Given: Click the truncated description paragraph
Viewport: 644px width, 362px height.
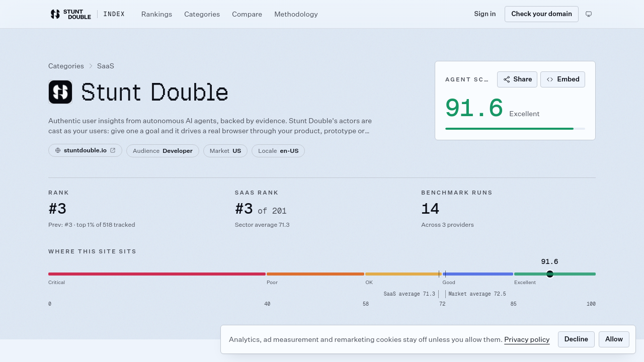Looking at the screenshot, I should pyautogui.click(x=210, y=126).
